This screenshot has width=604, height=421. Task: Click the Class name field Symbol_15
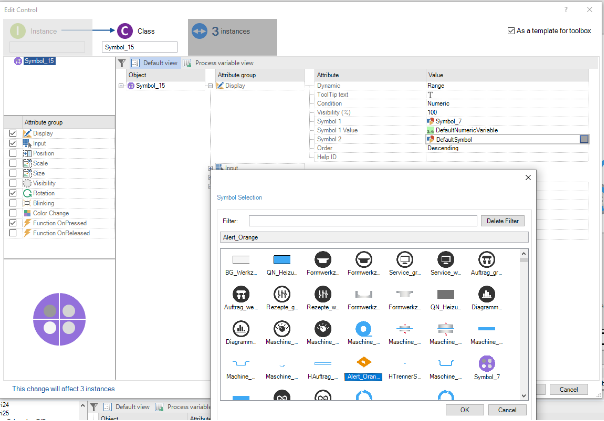click(x=140, y=47)
